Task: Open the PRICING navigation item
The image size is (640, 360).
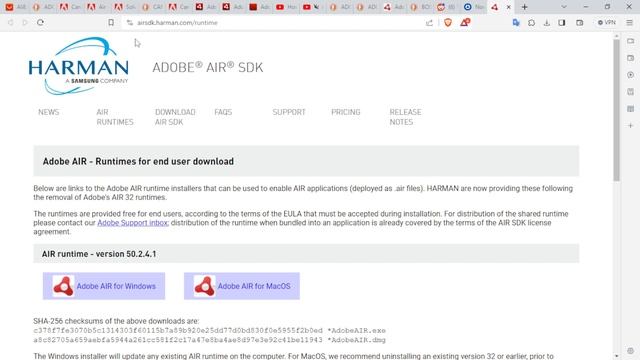Action: coord(346,112)
